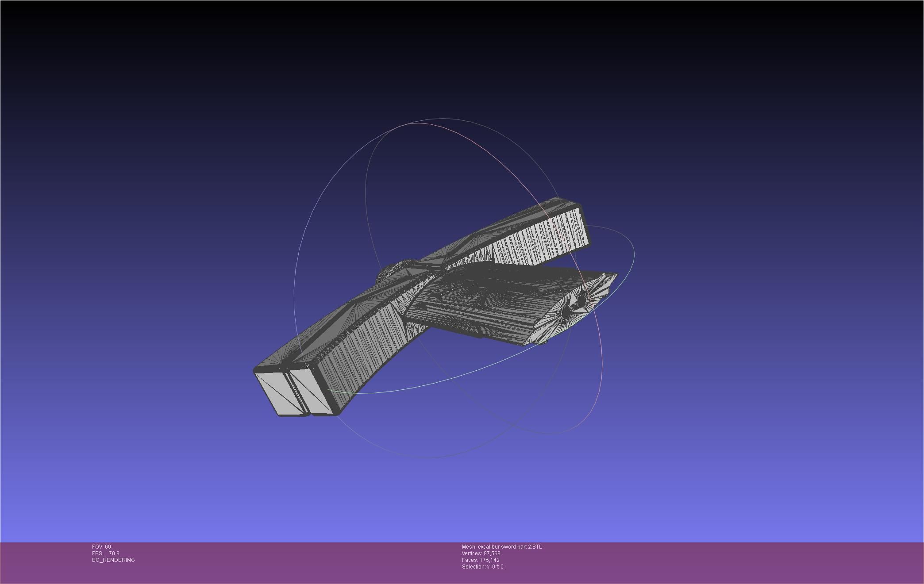924x584 pixels.
Task: Click the Faces: 175,142 counter
Action: [x=480, y=560]
